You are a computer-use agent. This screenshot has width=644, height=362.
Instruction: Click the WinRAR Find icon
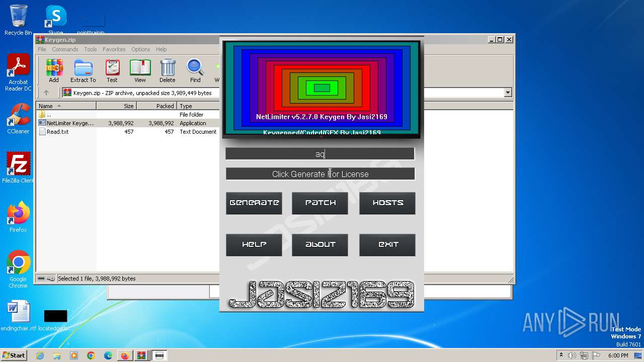(195, 71)
